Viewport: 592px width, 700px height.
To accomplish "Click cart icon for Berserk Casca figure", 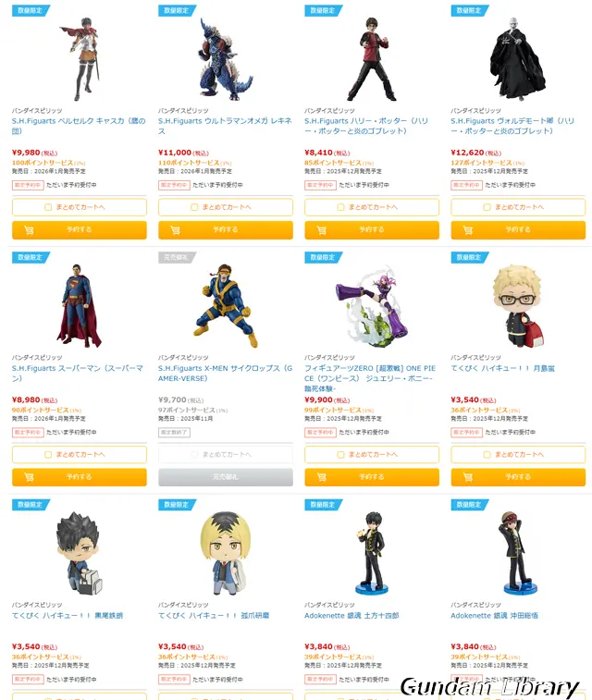I will tap(29, 230).
